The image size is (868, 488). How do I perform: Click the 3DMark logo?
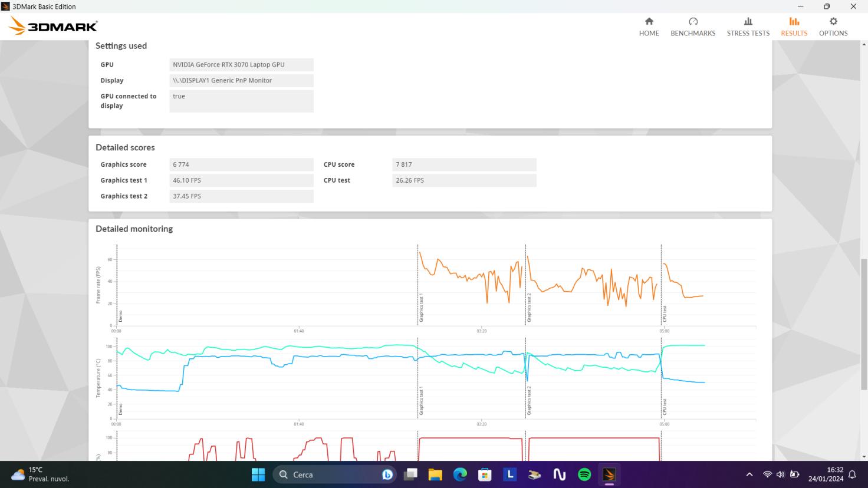coord(52,25)
